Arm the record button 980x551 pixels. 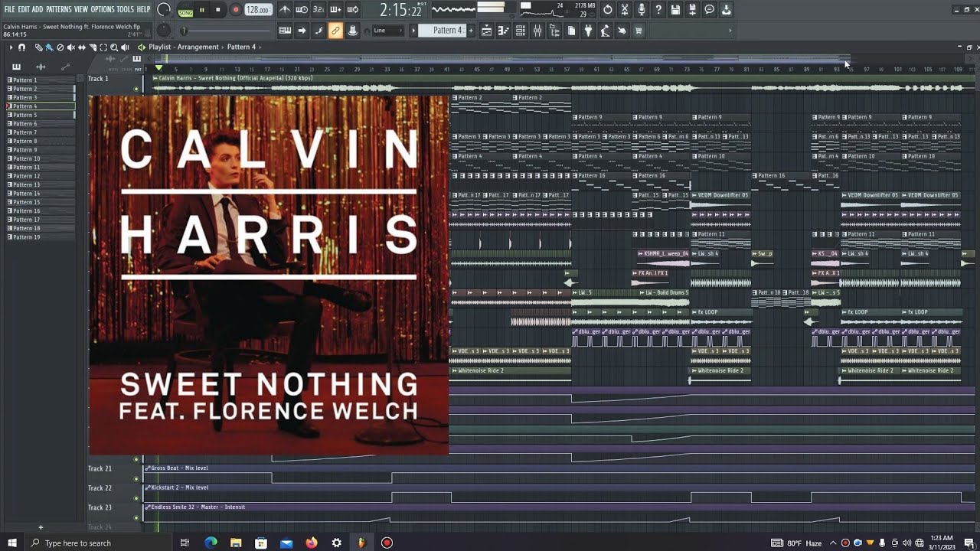tap(235, 10)
